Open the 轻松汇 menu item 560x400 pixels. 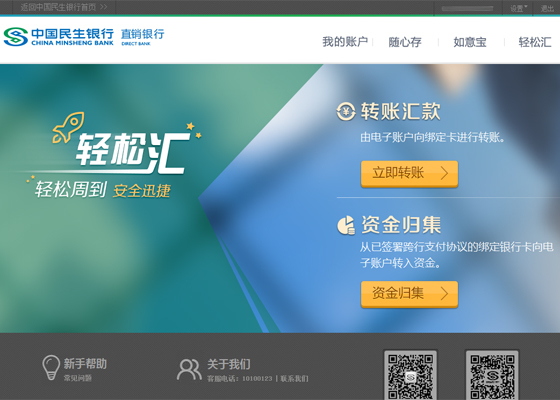tap(535, 42)
